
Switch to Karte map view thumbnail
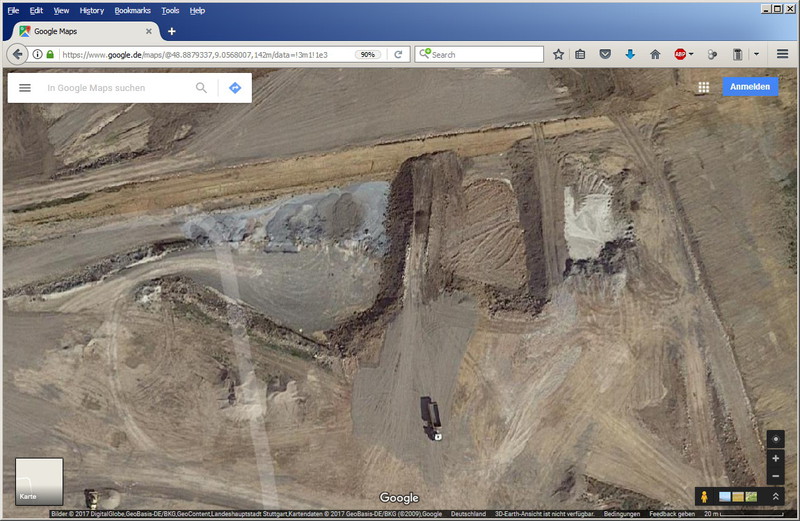point(39,481)
